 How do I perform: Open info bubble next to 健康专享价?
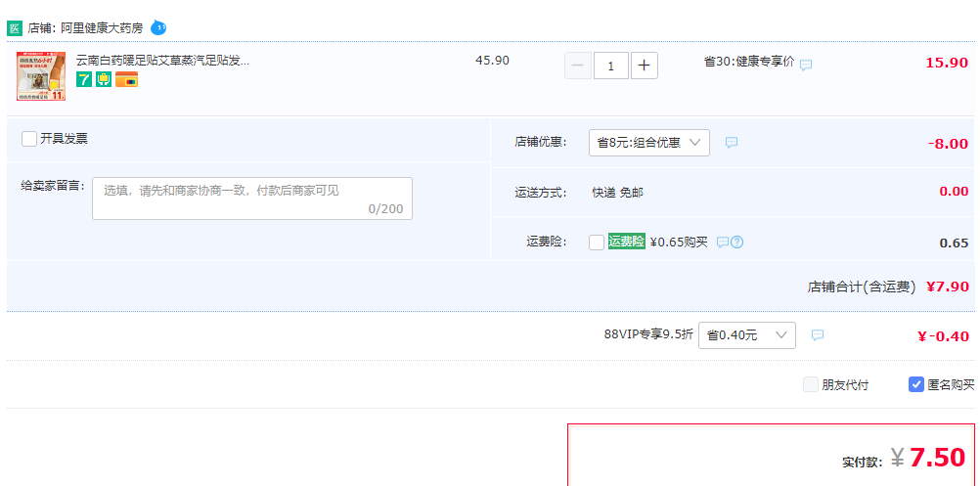click(x=806, y=65)
